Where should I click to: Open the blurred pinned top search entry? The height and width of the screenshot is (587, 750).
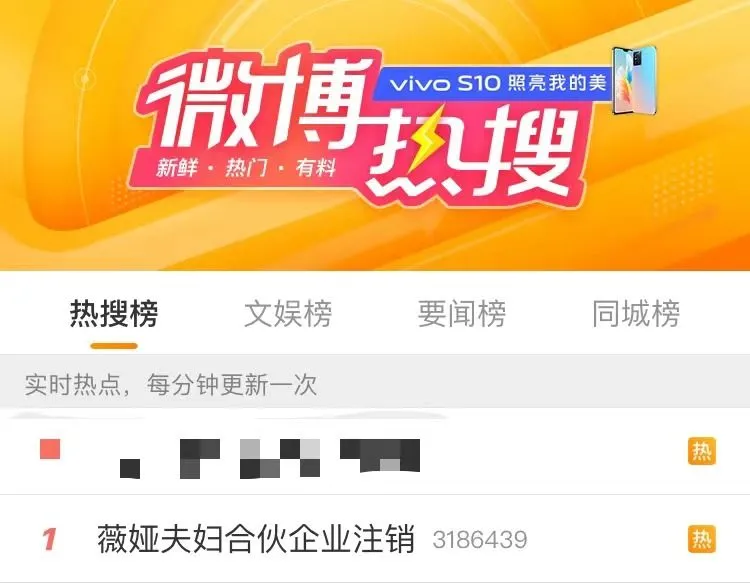(x=375, y=451)
